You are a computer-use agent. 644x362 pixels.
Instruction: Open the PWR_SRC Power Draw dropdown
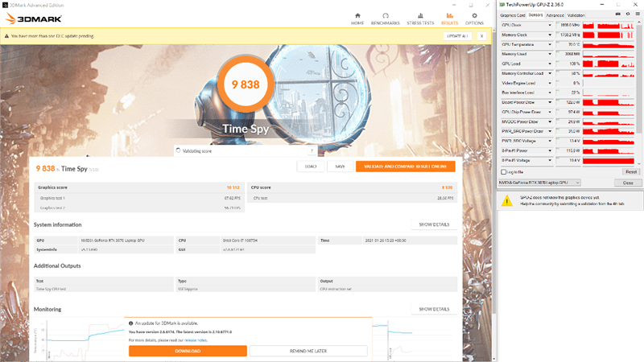pyautogui.click(x=550, y=131)
